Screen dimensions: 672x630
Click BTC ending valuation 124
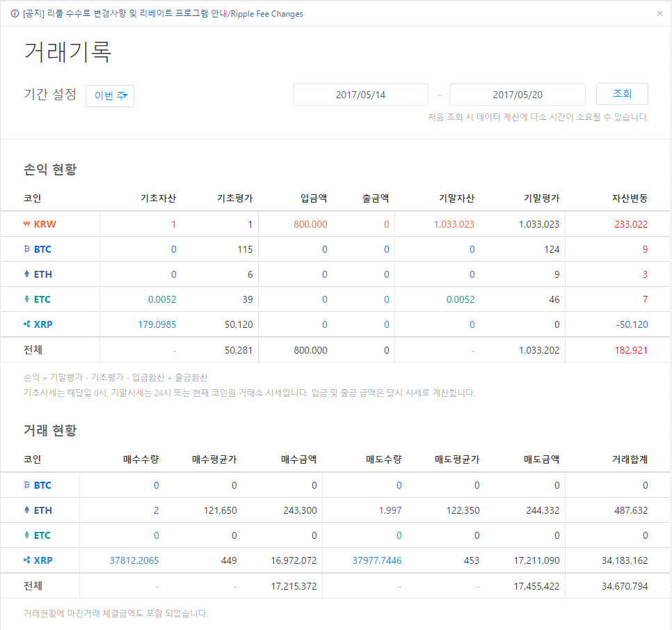[552, 250]
